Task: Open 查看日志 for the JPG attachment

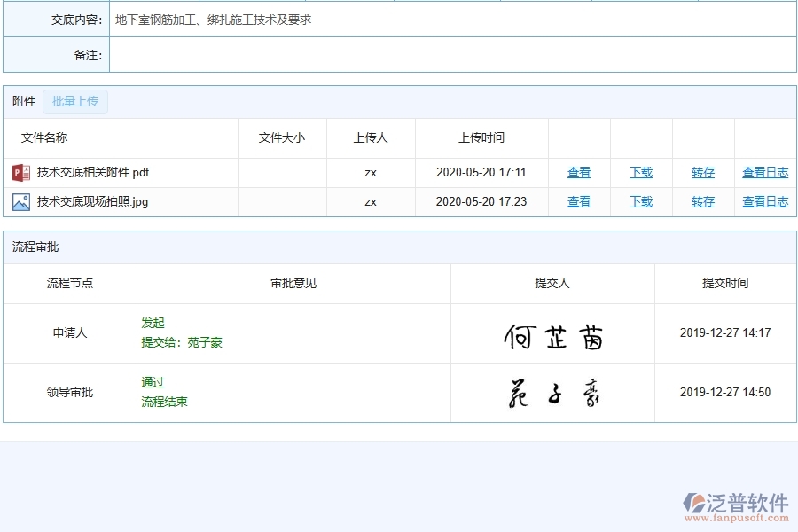Action: point(765,201)
